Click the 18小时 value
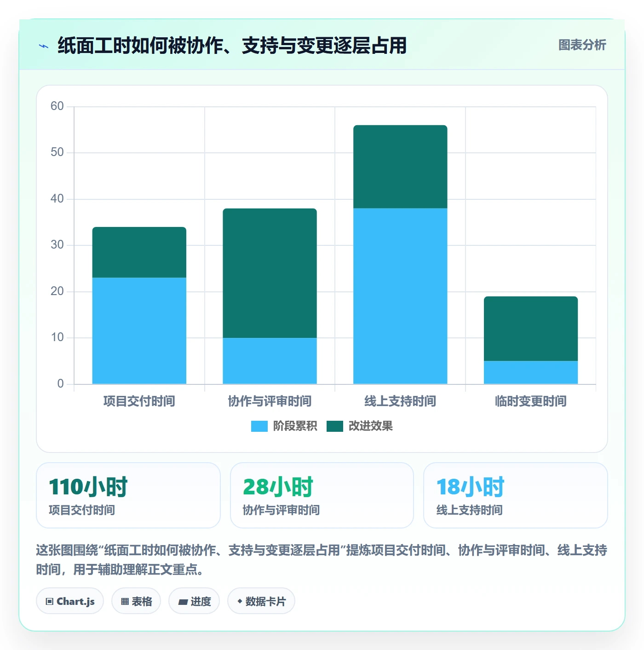The height and width of the screenshot is (650, 644). [x=470, y=487]
